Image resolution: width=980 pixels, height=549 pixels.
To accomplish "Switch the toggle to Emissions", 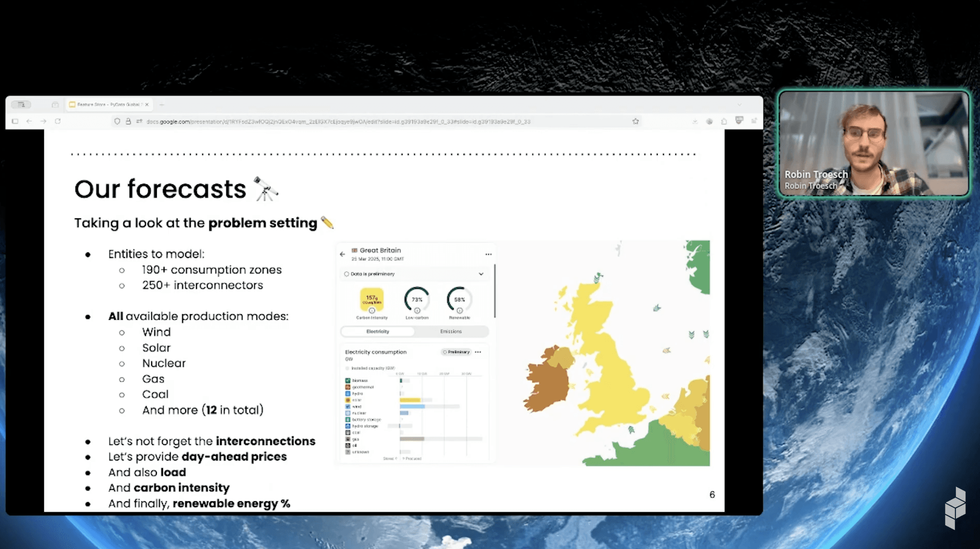I will click(x=451, y=332).
